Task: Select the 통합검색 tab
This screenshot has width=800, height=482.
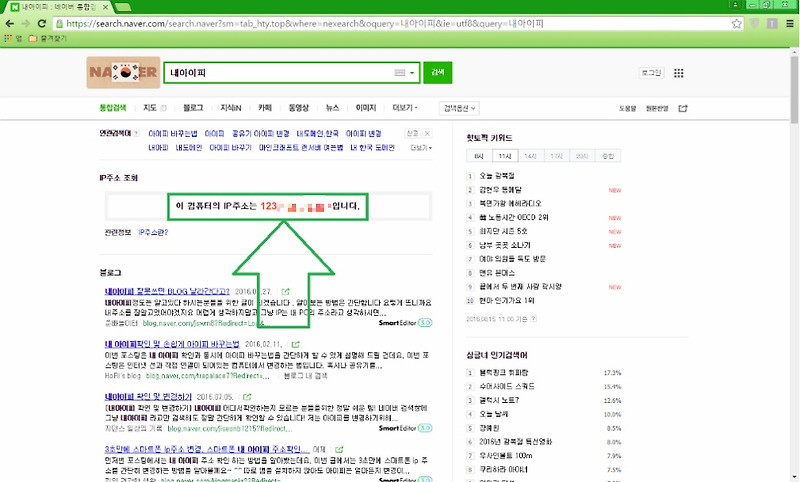Action: 113,108
